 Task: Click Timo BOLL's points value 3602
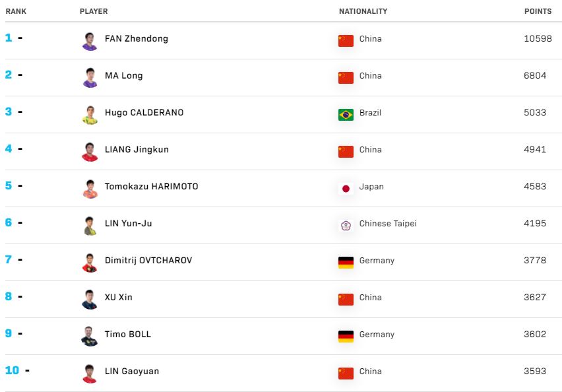[x=535, y=335]
